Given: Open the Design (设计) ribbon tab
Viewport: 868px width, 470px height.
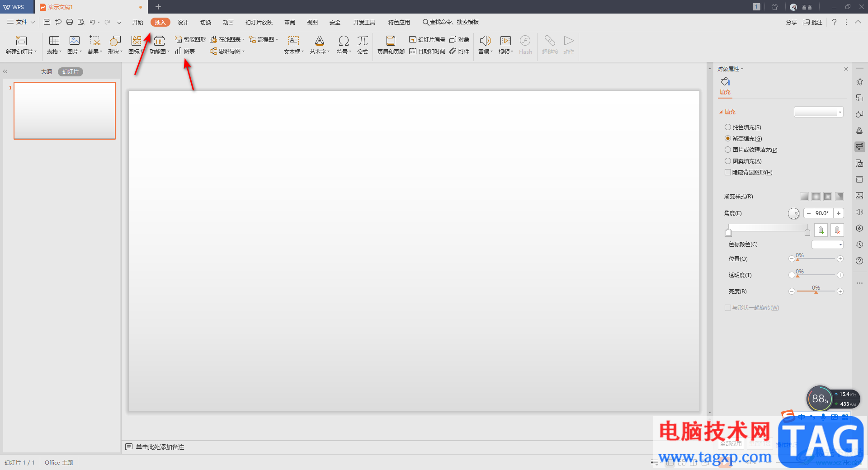Looking at the screenshot, I should coord(183,22).
